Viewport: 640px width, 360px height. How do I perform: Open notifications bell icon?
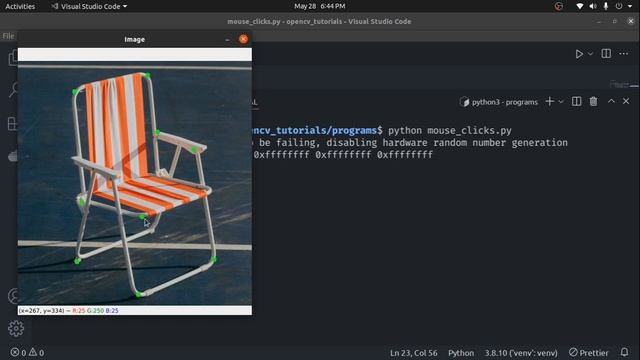624,352
